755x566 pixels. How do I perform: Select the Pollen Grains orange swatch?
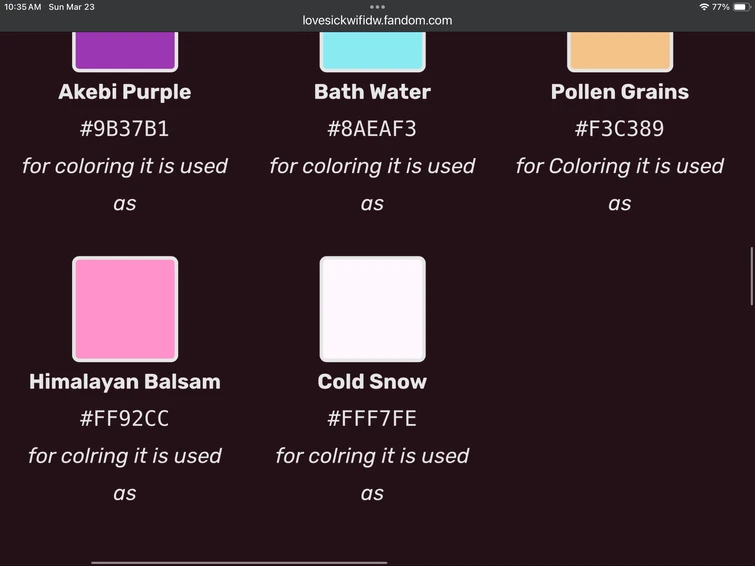coord(620,52)
